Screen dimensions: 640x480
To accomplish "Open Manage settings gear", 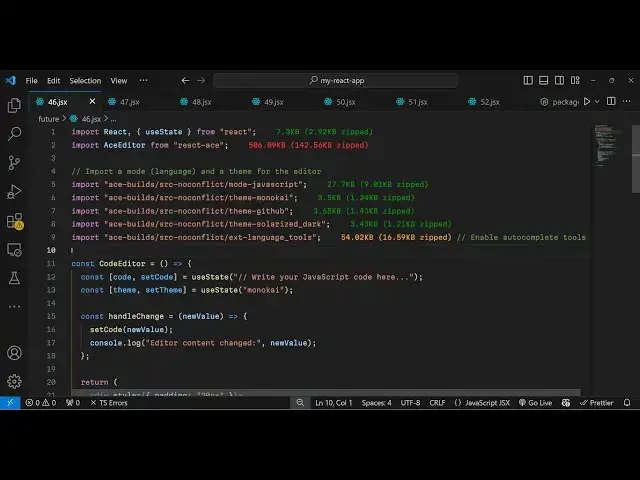I will coord(14,381).
